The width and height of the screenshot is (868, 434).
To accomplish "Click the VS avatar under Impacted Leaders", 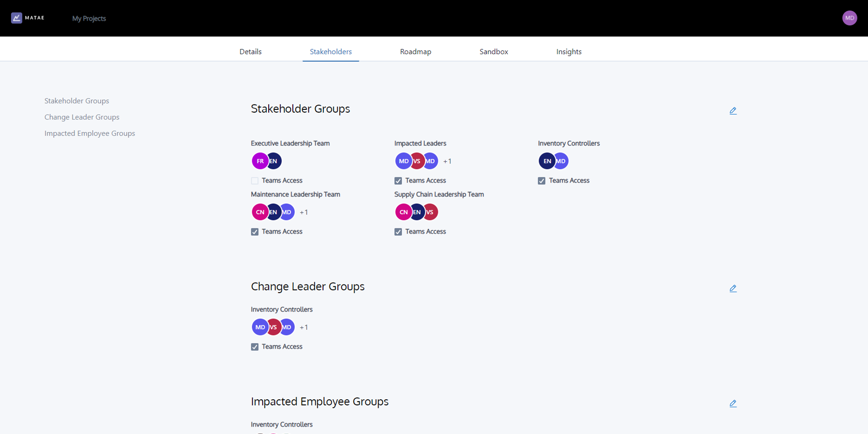I will tap(416, 160).
